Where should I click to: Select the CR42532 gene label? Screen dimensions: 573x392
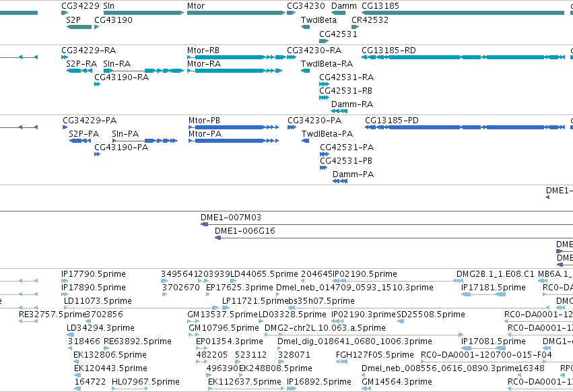click(370, 20)
